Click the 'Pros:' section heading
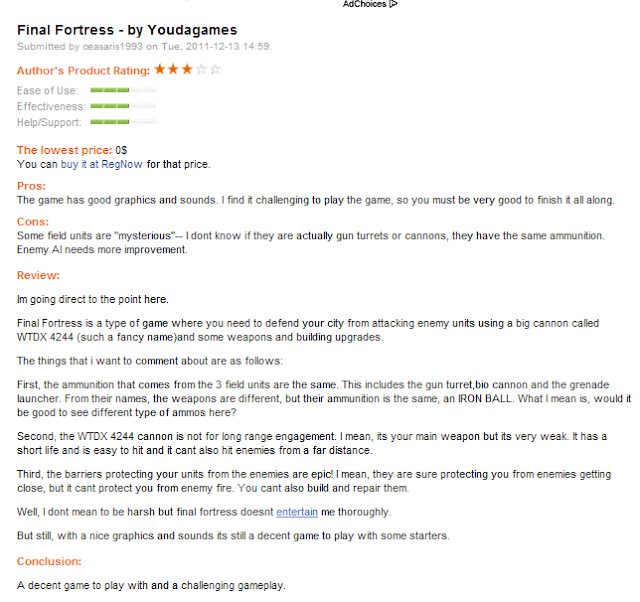640x602 pixels. [31, 186]
